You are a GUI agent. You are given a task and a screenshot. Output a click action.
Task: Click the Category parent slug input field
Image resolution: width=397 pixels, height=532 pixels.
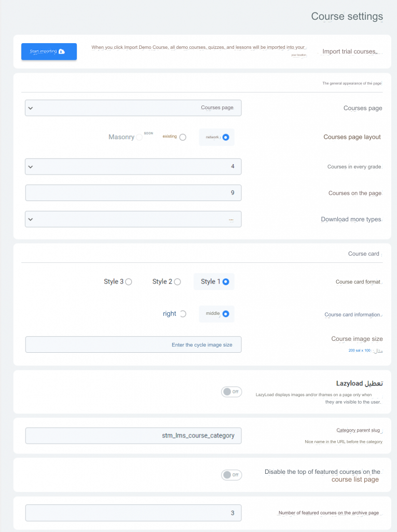(x=133, y=436)
